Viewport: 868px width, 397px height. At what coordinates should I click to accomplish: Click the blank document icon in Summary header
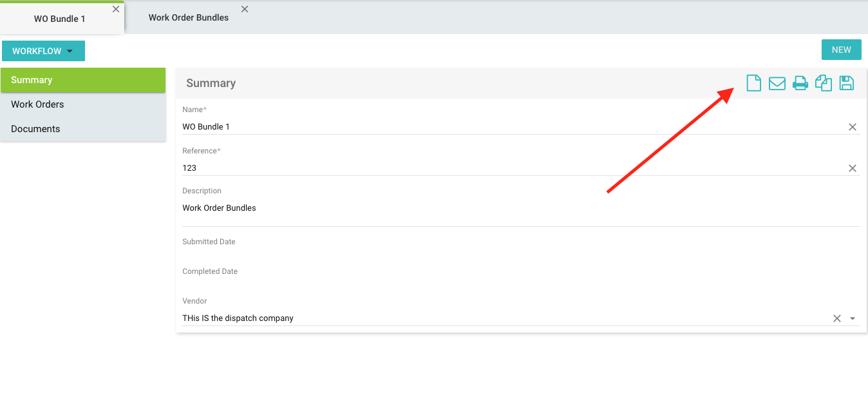[753, 83]
